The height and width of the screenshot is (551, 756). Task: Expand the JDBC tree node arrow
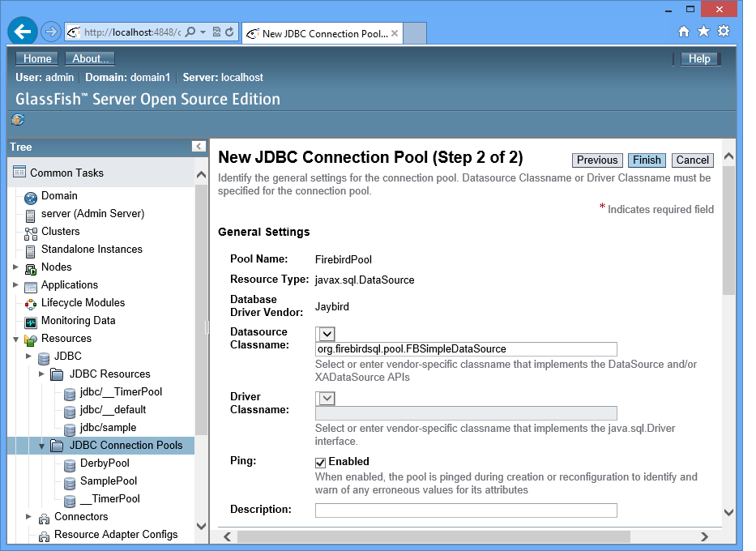coord(28,356)
